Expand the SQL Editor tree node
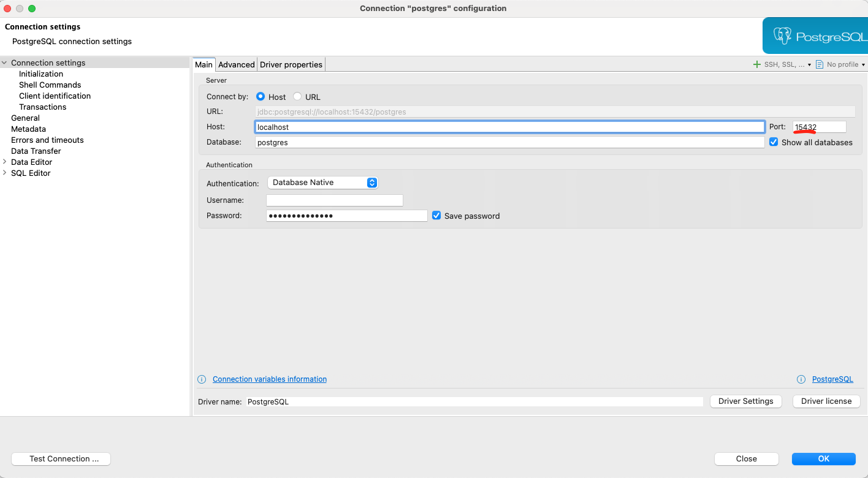The image size is (868, 478). coord(4,173)
